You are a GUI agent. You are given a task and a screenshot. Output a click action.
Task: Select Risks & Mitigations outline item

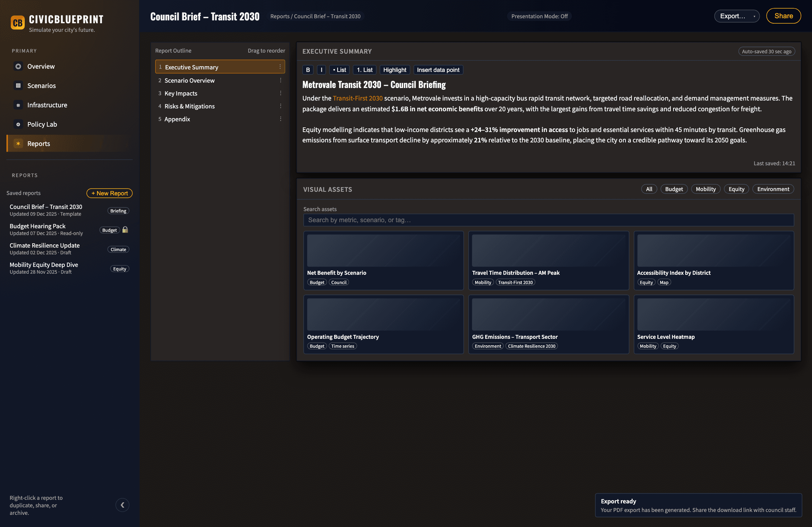[189, 106]
